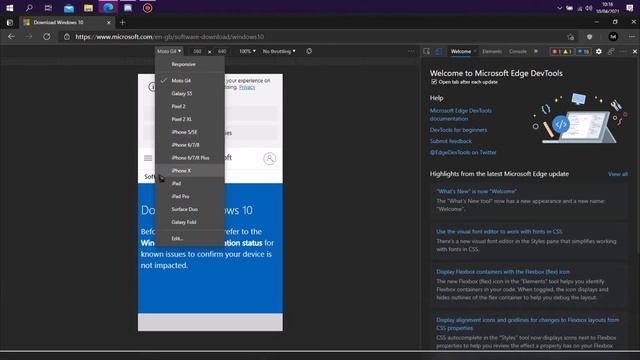Show more DevTools tabs
This screenshot has width=640, height=360.
[x=536, y=51]
